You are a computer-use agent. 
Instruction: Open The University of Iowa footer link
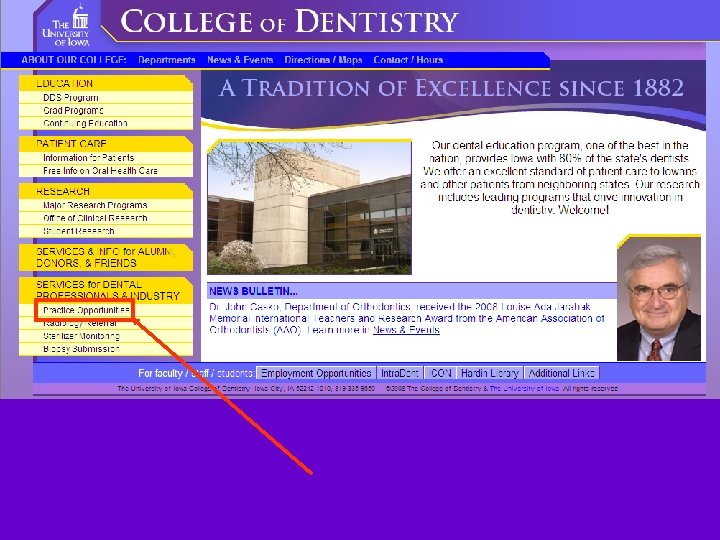pos(524,388)
